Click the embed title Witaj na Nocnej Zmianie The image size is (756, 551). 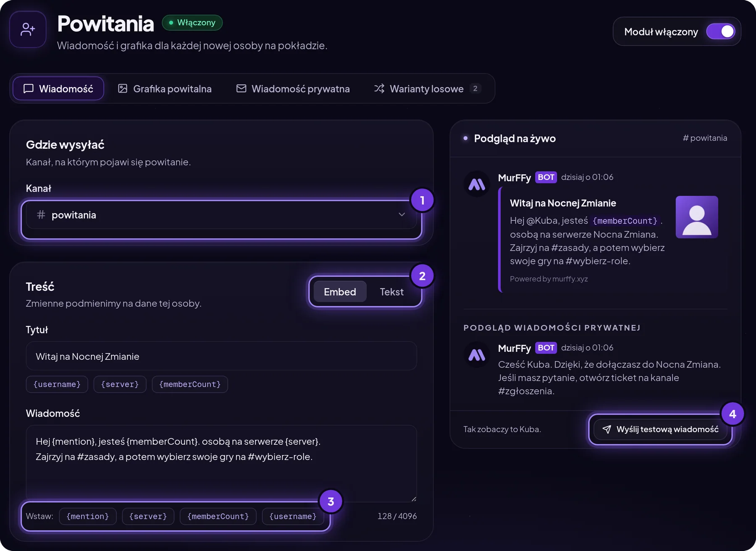tap(563, 203)
